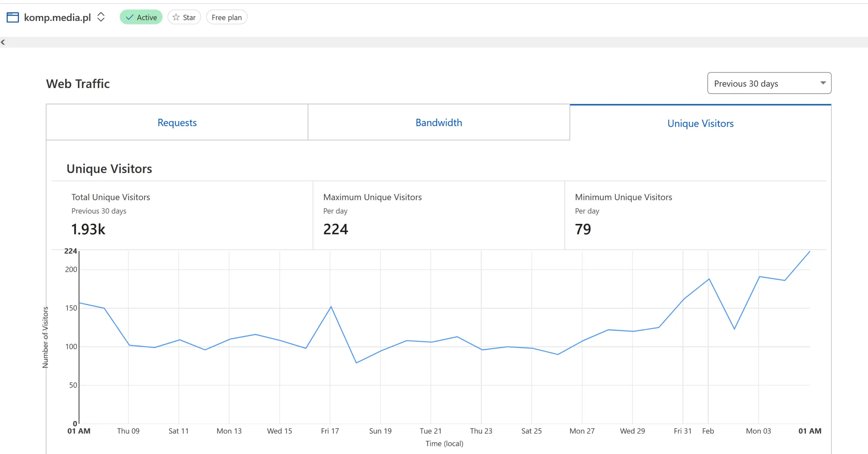Click the chart line's final point at 224

click(809, 252)
